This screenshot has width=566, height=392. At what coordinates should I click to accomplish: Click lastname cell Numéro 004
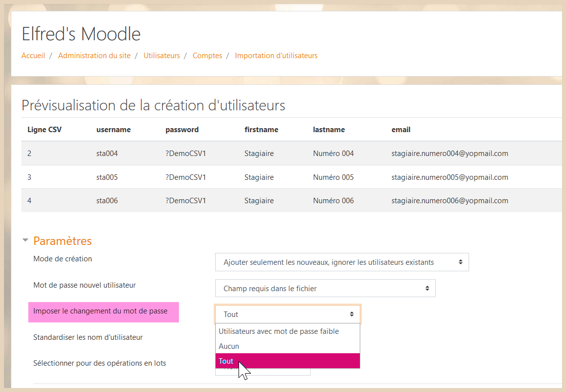[x=333, y=154]
